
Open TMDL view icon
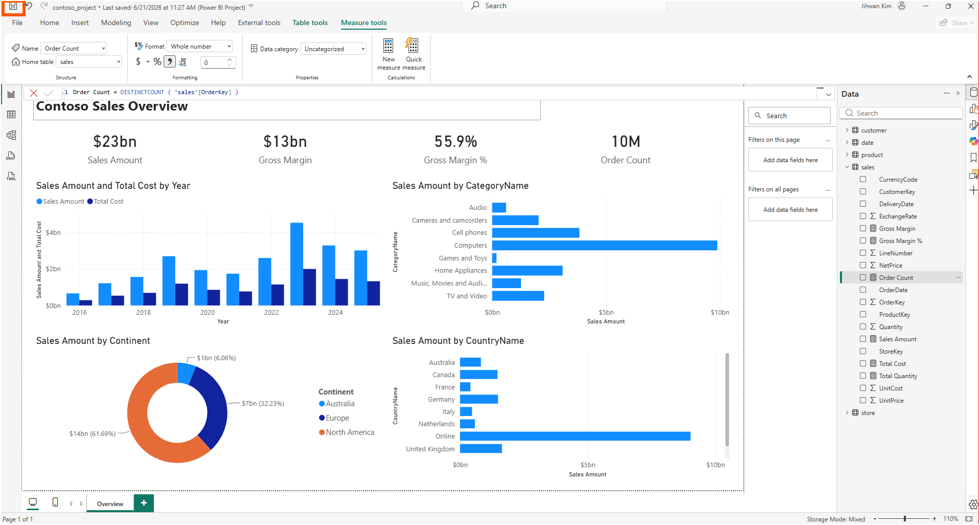[x=11, y=176]
